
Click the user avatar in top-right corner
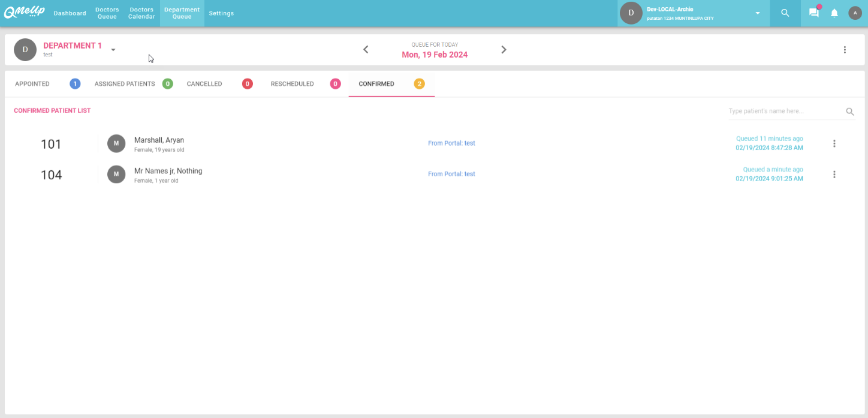coord(854,13)
